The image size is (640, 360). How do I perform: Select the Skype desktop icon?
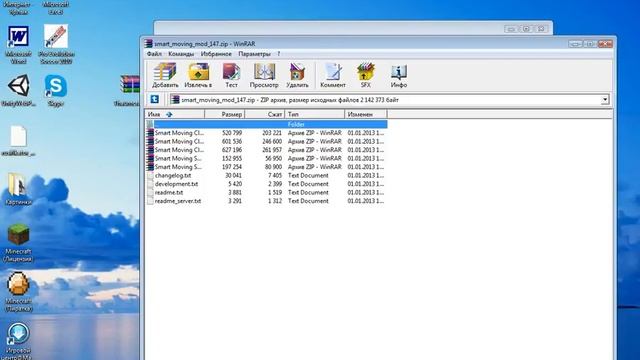(x=56, y=90)
